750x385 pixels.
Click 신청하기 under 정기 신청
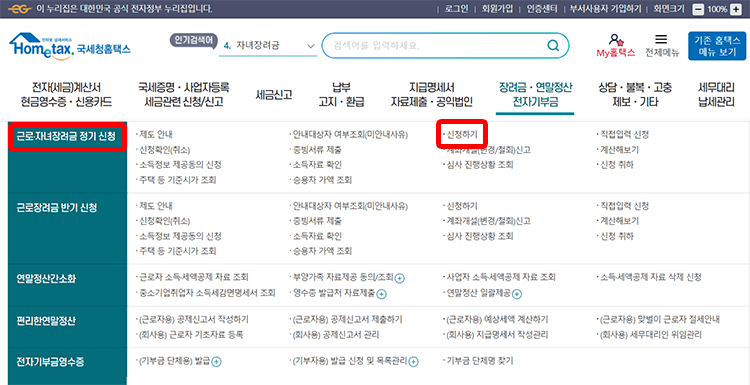(x=462, y=134)
